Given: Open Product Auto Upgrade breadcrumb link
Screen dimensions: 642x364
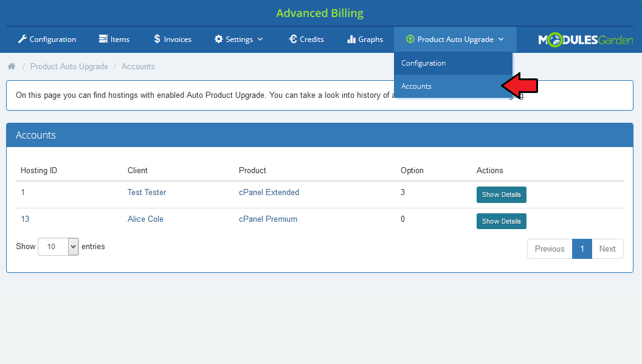Looking at the screenshot, I should tap(69, 66).
